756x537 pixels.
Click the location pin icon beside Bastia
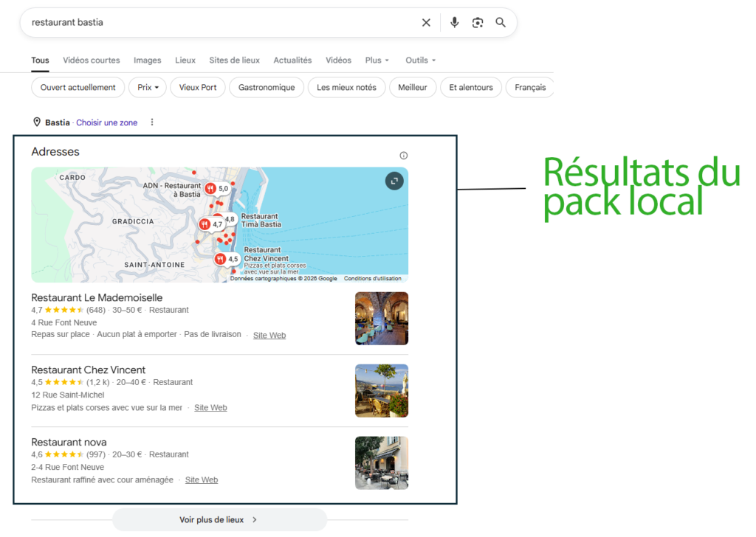tap(37, 122)
